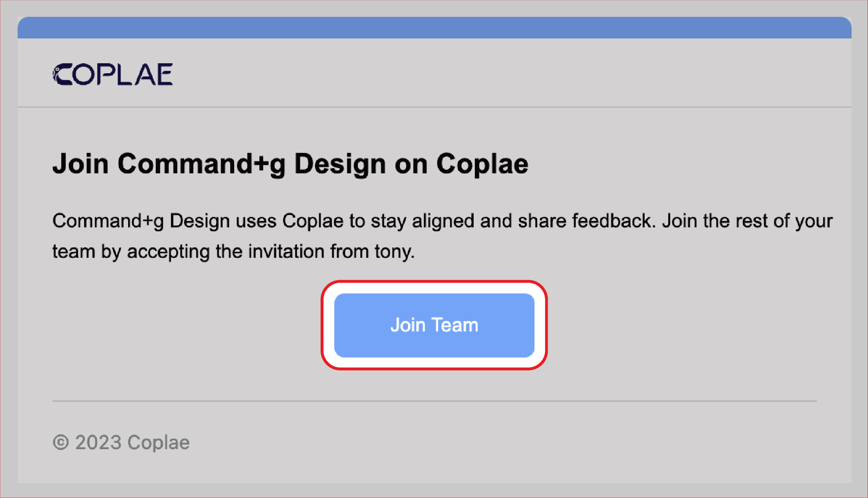Click the copyright symbol in the footer

61,443
